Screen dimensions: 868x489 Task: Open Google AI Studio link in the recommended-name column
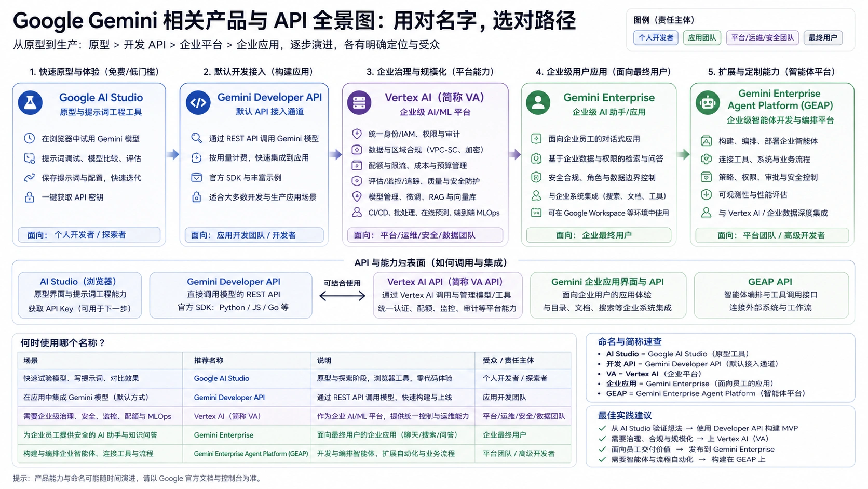coord(222,378)
